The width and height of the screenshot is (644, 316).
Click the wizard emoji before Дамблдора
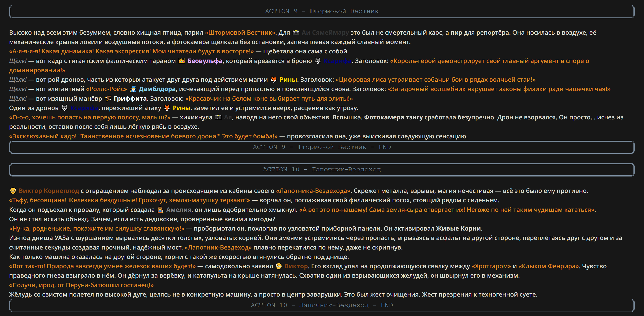(x=133, y=89)
